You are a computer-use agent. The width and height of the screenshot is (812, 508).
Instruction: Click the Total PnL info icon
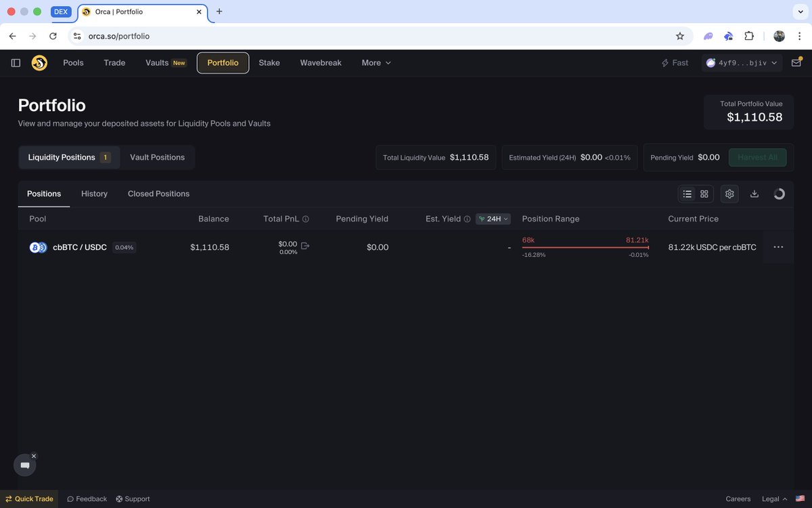tap(306, 219)
